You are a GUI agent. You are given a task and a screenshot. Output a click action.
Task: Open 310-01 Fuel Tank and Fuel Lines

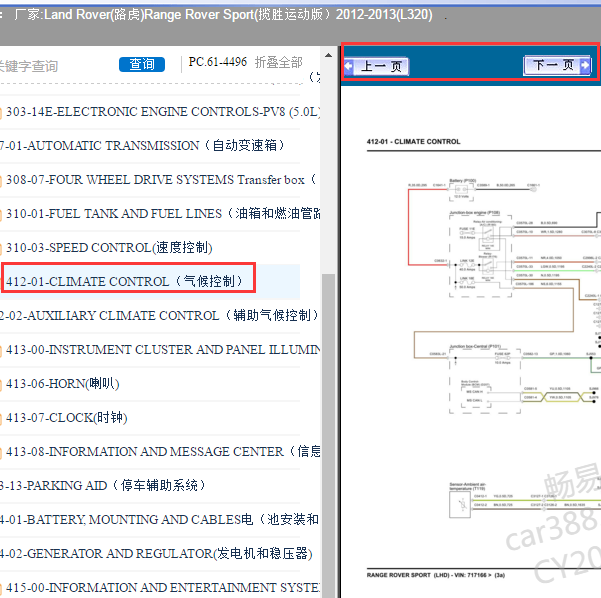[163, 214]
